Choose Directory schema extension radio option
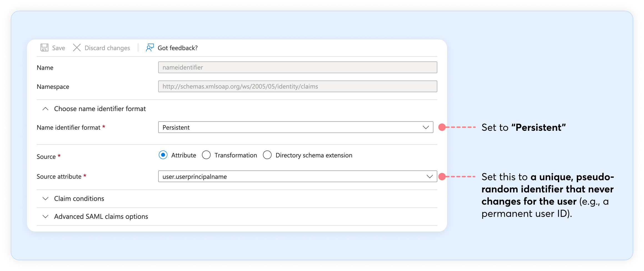 (x=267, y=155)
